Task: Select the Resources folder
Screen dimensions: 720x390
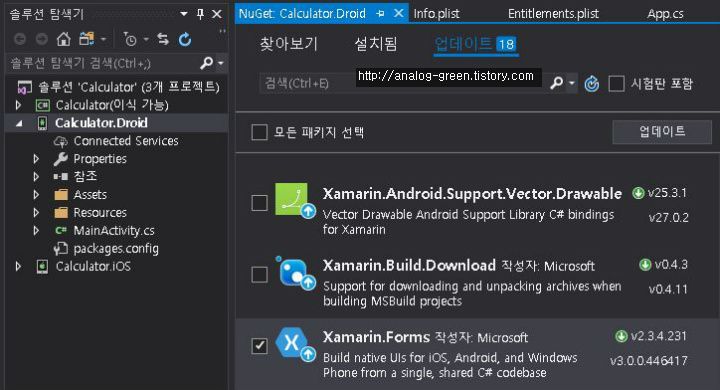Action: tap(100, 213)
